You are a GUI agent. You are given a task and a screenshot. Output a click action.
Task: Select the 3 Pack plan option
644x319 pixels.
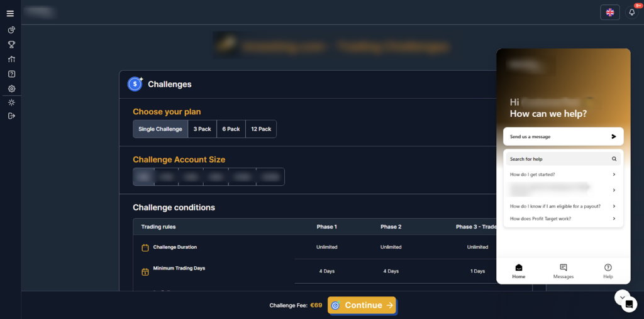coord(202,129)
